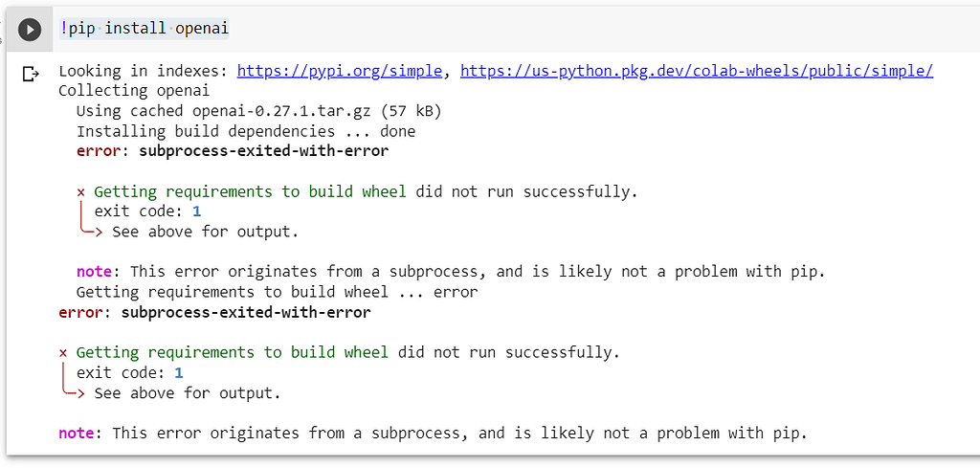Run the pip install openai cell
980x468 pixels.
point(30,29)
